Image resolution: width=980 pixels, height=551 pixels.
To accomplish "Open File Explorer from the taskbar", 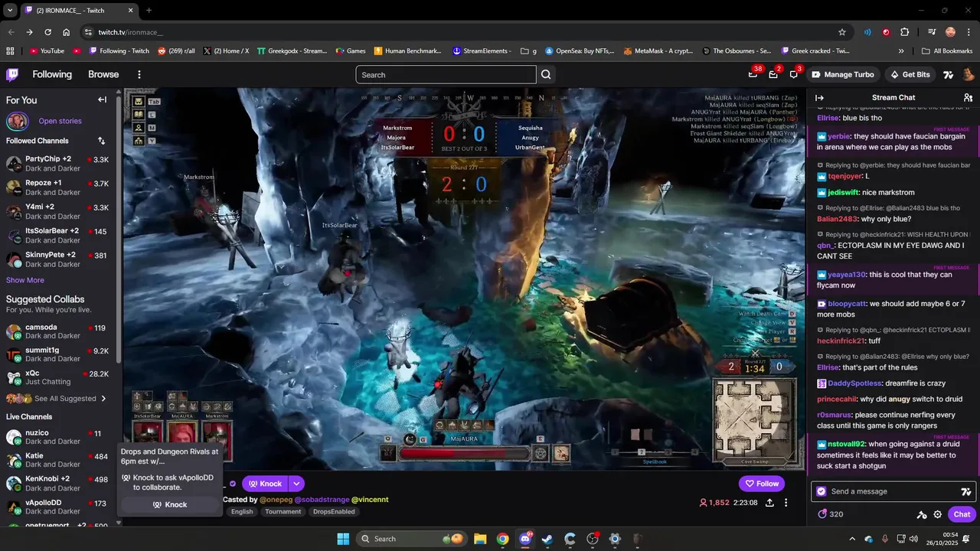I will 480,539.
